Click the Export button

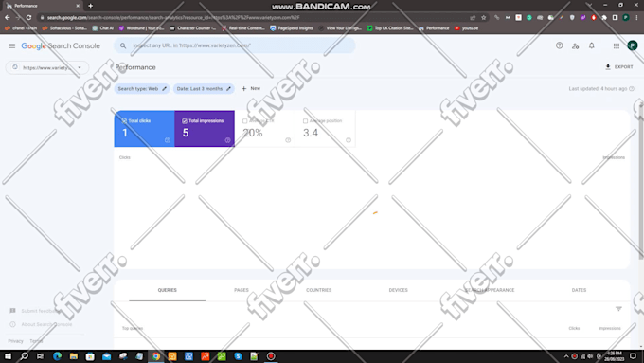[x=619, y=67]
